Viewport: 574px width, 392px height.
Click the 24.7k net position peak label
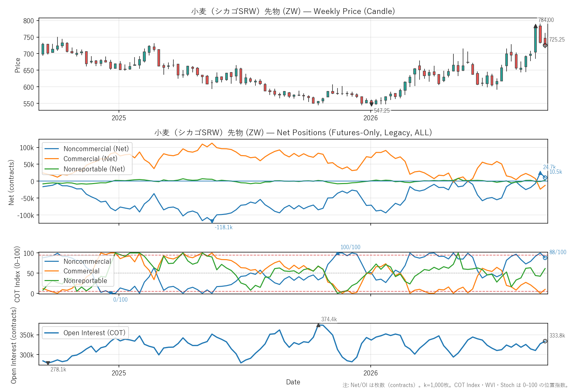(549, 167)
